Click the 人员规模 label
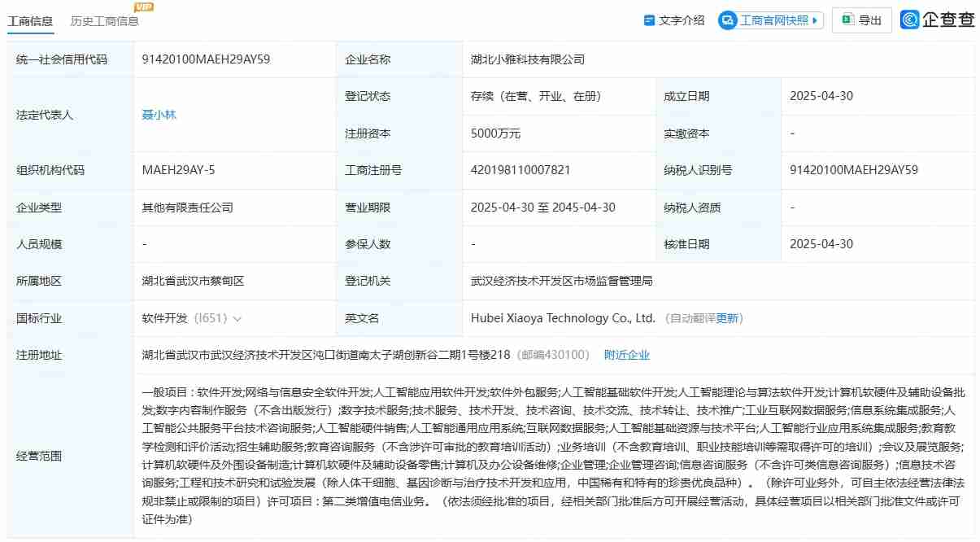Image resolution: width=980 pixels, height=542 pixels. click(39, 244)
